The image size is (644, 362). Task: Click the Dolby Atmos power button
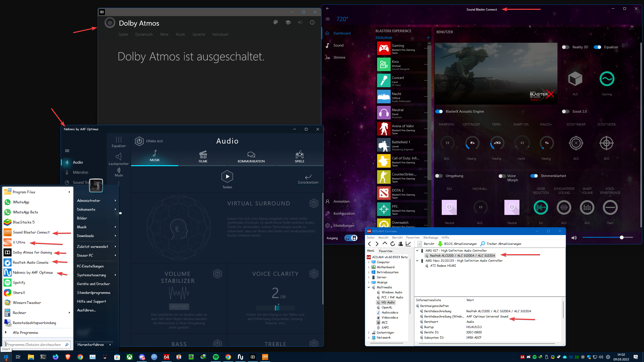(110, 23)
